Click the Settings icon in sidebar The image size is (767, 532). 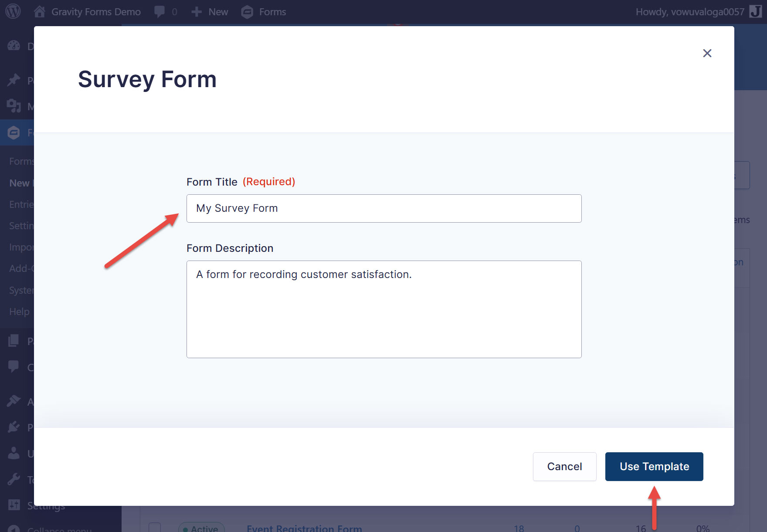14,505
